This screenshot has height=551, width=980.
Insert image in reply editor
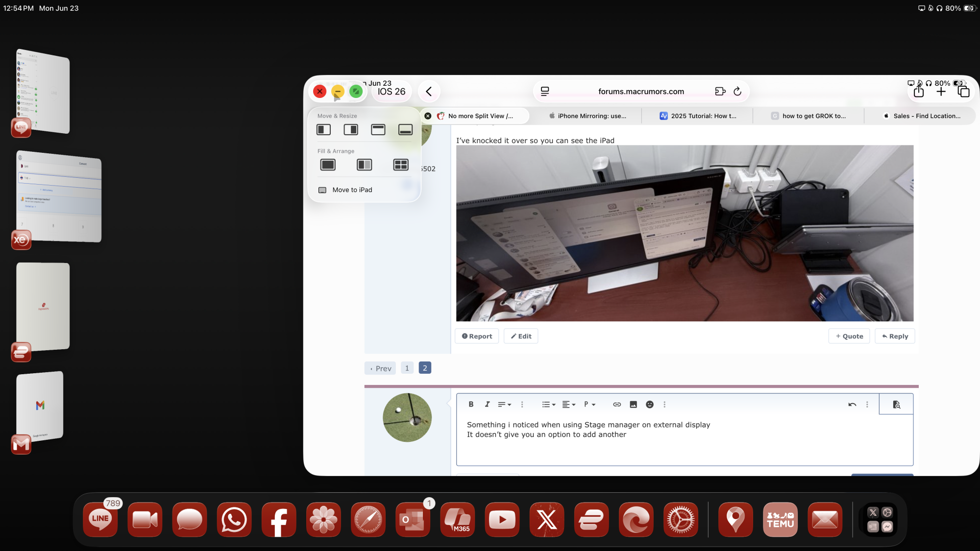click(x=633, y=405)
